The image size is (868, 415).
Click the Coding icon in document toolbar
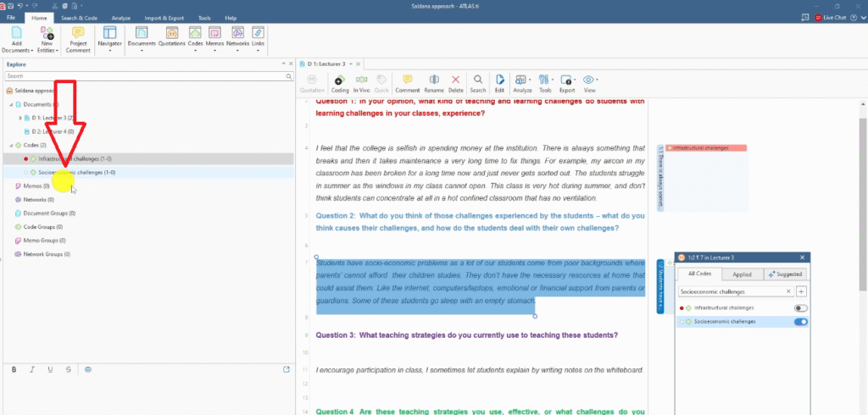point(340,83)
